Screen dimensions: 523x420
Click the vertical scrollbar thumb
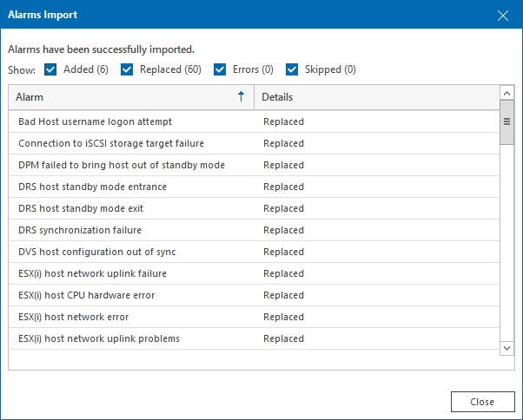[x=506, y=122]
